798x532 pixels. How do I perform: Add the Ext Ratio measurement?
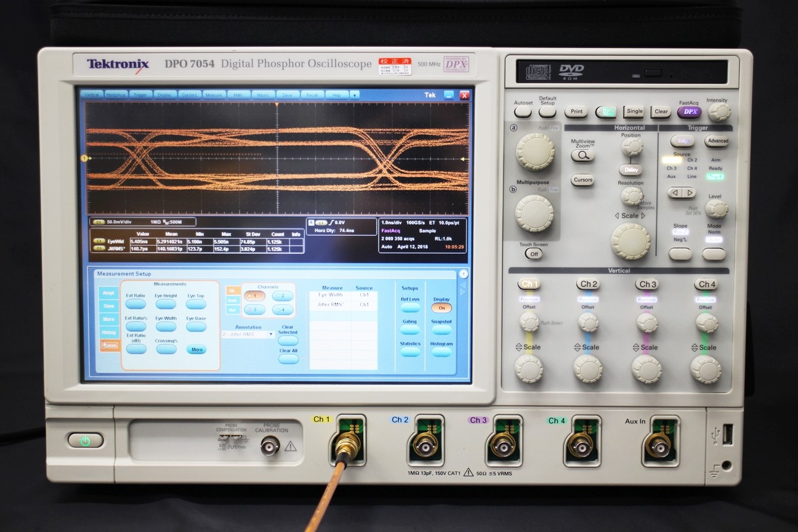tap(136, 304)
